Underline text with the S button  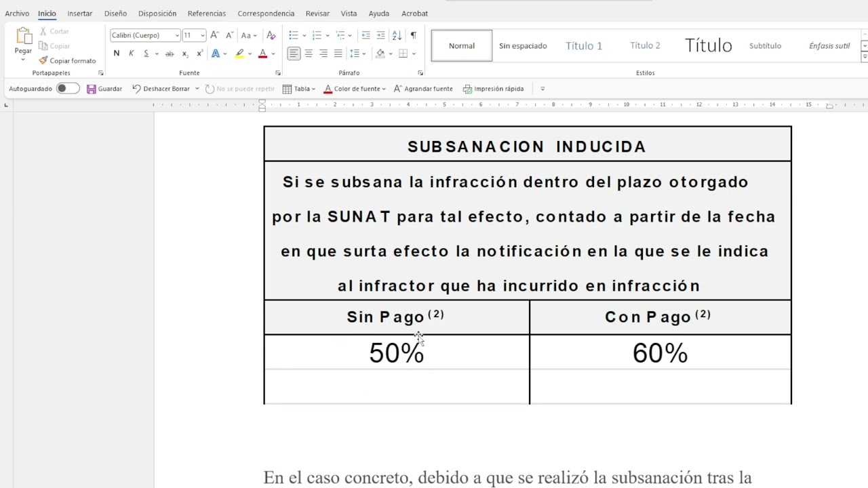(146, 54)
